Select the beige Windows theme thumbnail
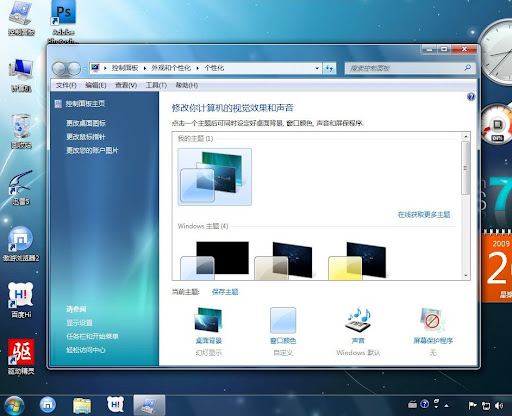This screenshot has height=416, width=512. coord(283,261)
